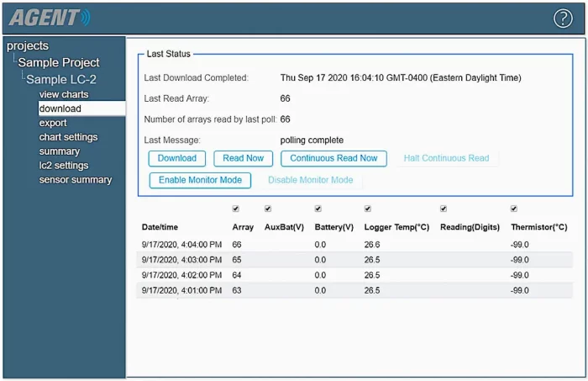Start Continuous Read Now

coord(333,158)
